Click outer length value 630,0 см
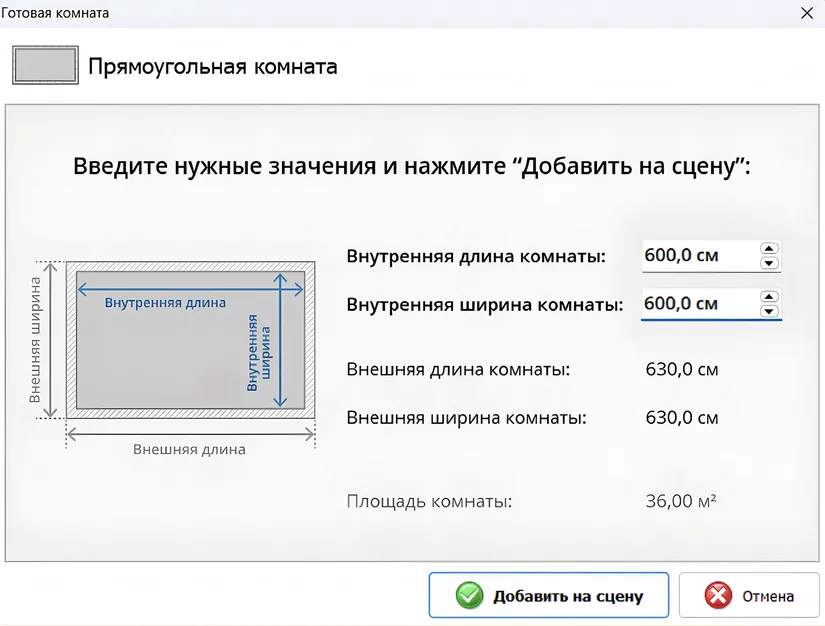 click(x=682, y=369)
